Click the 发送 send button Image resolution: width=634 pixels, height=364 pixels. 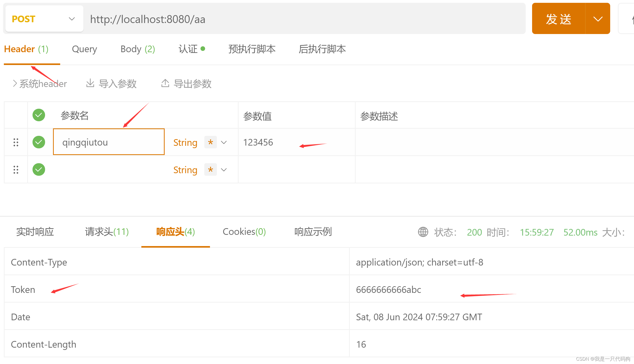558,18
